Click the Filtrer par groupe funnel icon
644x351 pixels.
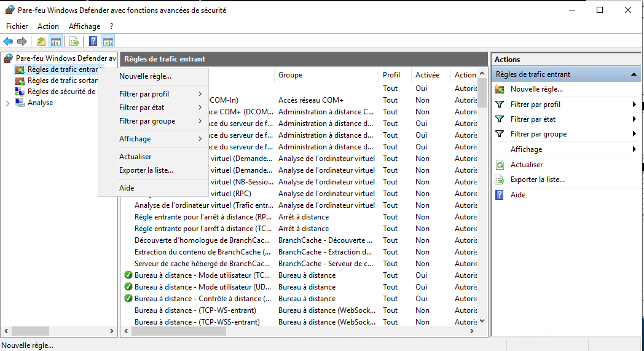500,134
